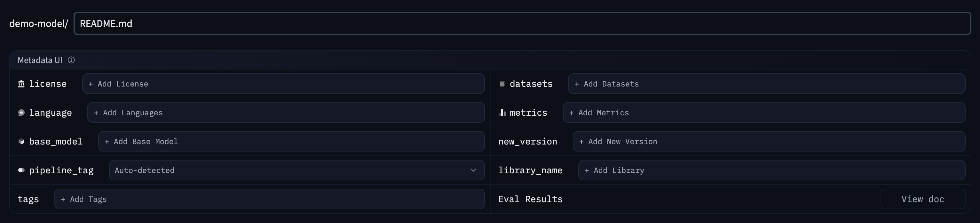The width and height of the screenshot is (980, 223).
Task: Click the pipeline_tag icon
Action: (x=21, y=170)
